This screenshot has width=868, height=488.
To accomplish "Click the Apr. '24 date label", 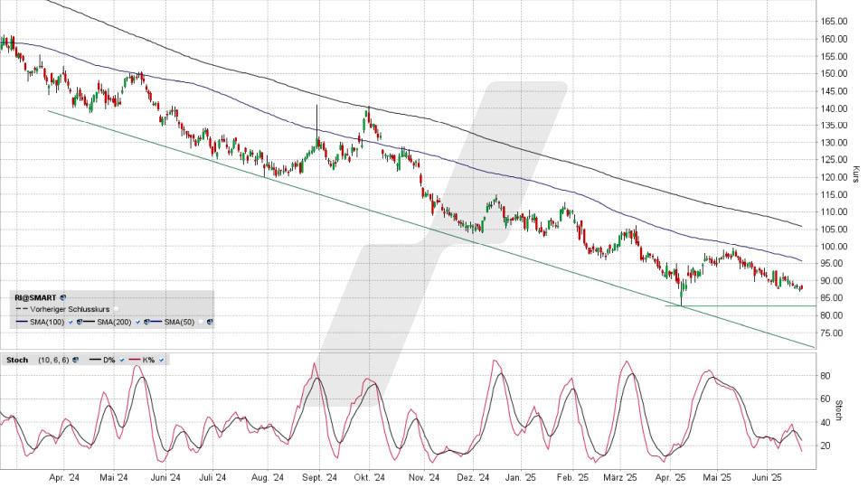I will [64, 477].
